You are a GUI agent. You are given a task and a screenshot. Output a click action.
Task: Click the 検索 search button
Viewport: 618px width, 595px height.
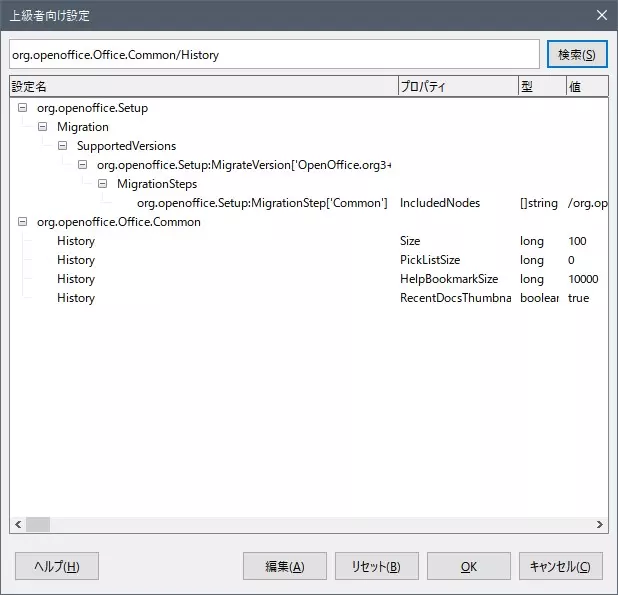coord(576,54)
